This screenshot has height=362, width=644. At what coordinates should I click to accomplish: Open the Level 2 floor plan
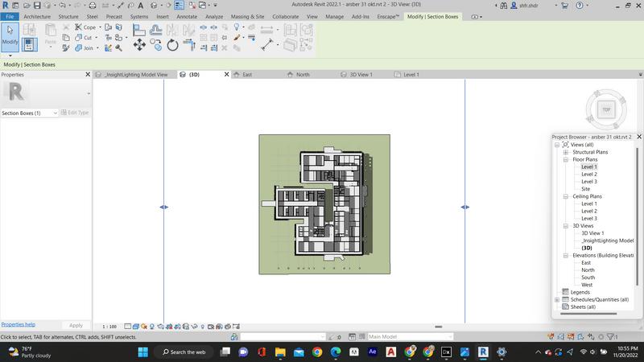pyautogui.click(x=589, y=174)
